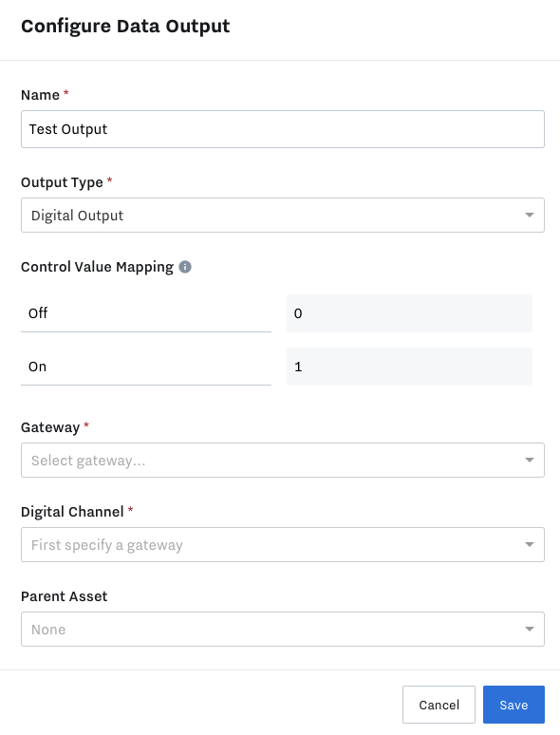
Task: Select the On value field showing 1
Action: pyautogui.click(x=409, y=367)
